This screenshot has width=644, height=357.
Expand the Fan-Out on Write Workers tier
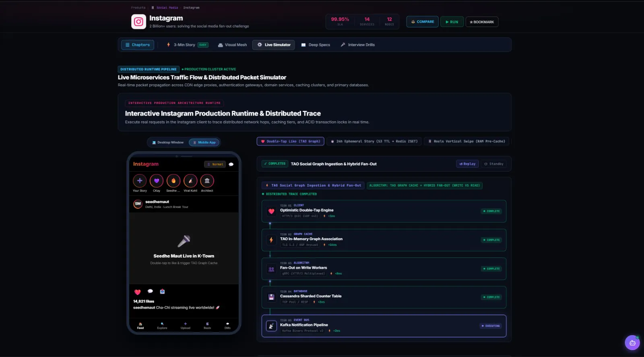point(384,269)
